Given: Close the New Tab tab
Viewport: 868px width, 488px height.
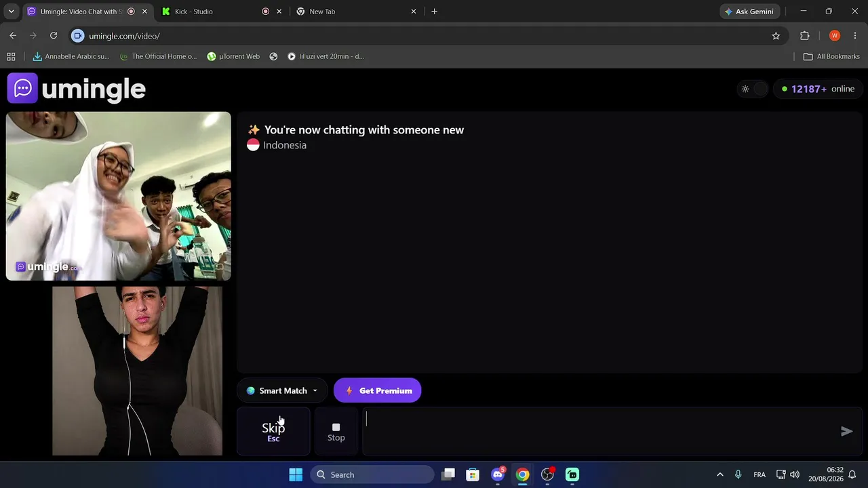Looking at the screenshot, I should (414, 12).
